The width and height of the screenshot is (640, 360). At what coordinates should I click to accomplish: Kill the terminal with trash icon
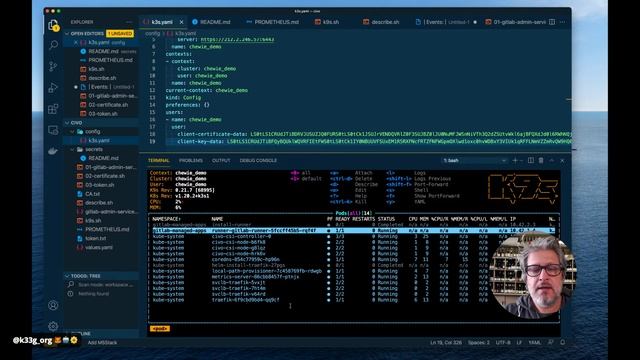(x=541, y=160)
